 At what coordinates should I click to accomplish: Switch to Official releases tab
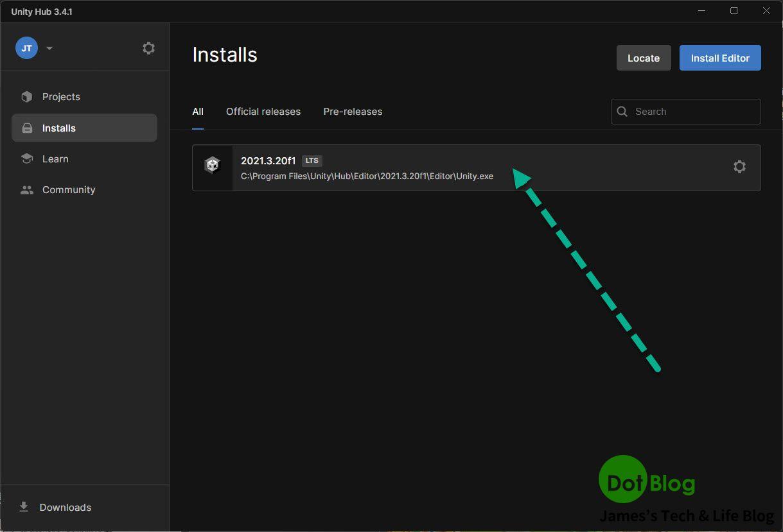pos(263,112)
